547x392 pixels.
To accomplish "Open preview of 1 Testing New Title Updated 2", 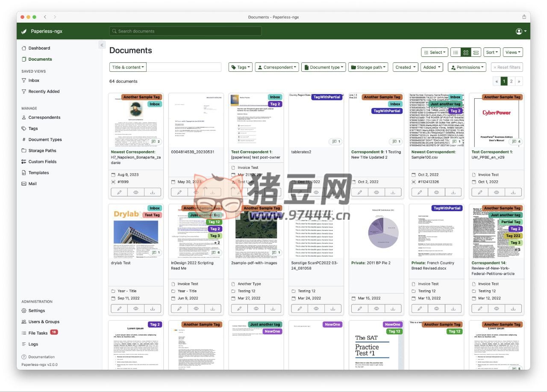I will tap(376, 192).
